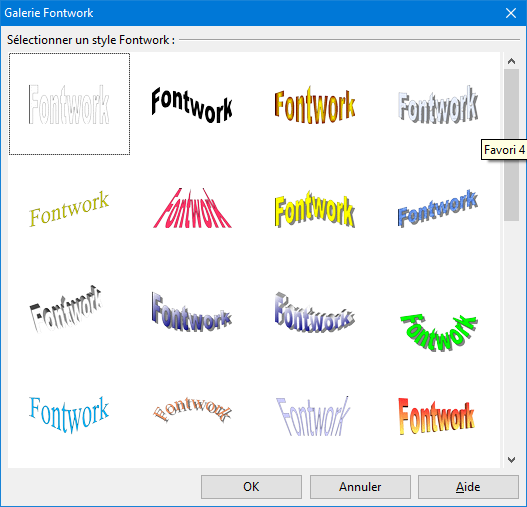Open help with the Aide button
This screenshot has width=527, height=507.
click(468, 486)
